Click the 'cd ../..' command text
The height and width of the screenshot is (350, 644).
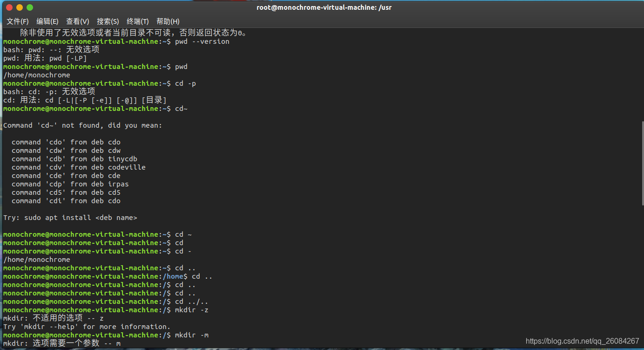191,302
